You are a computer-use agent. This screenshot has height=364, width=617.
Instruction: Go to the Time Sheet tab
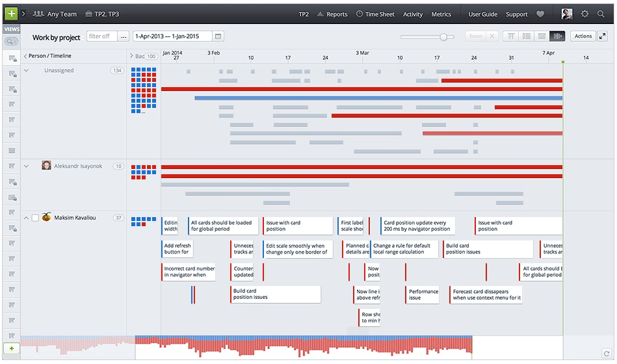(375, 14)
